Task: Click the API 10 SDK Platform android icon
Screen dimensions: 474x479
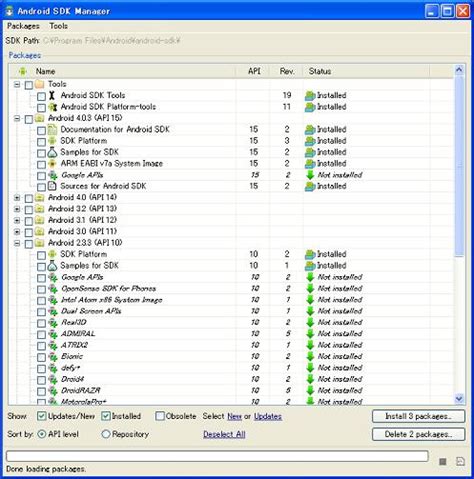Action: (52, 254)
